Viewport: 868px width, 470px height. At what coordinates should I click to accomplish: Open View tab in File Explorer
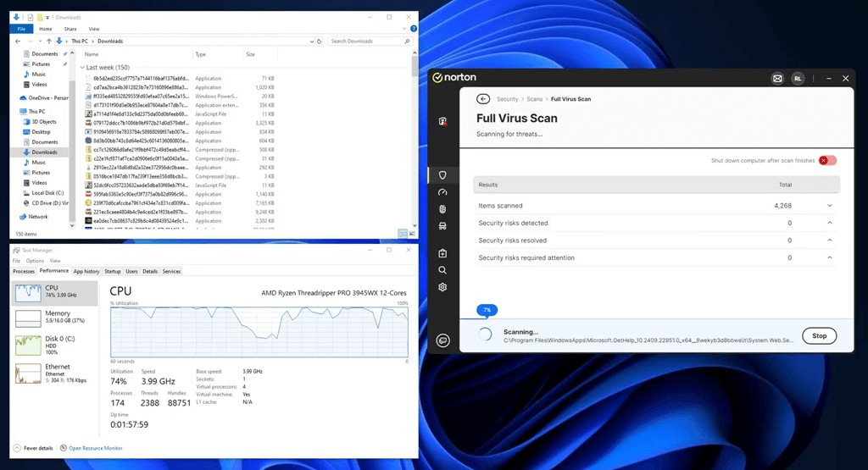pyautogui.click(x=94, y=29)
